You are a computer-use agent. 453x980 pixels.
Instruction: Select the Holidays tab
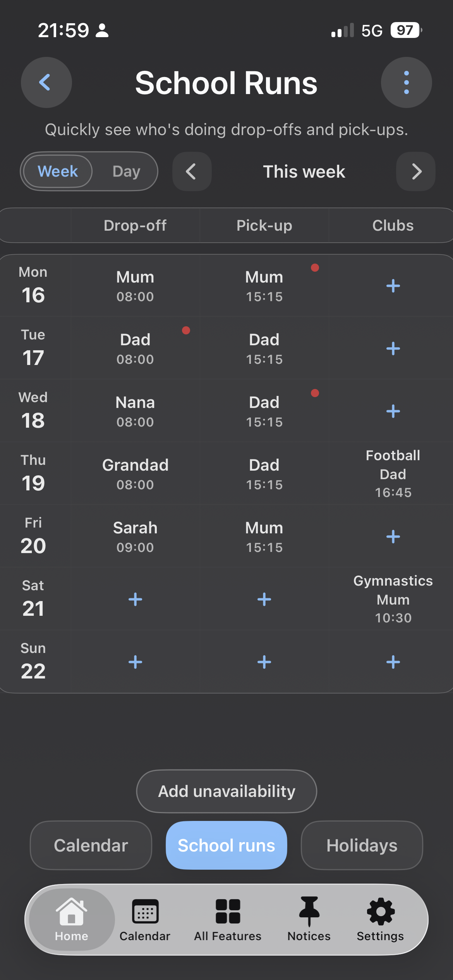point(362,845)
